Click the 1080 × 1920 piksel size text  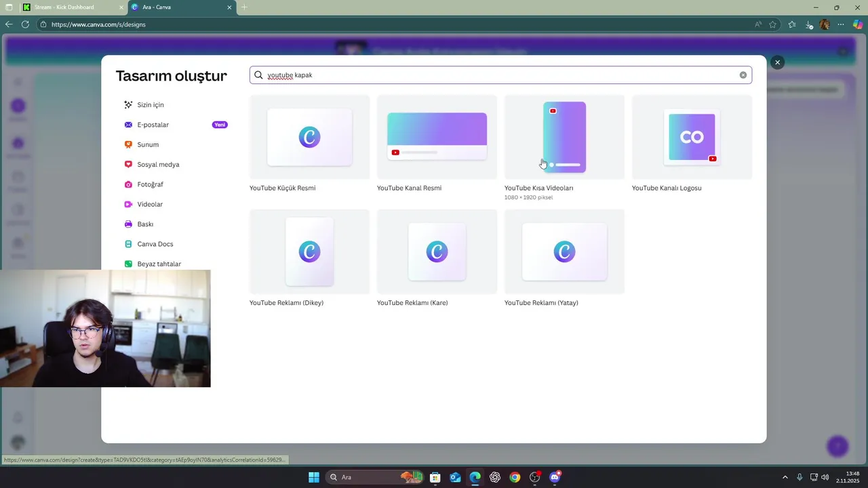528,198
